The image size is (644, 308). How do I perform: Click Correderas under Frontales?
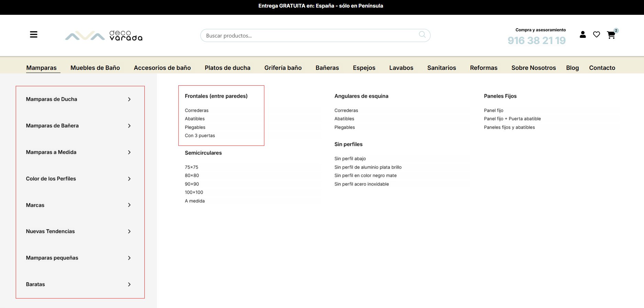tap(197, 110)
